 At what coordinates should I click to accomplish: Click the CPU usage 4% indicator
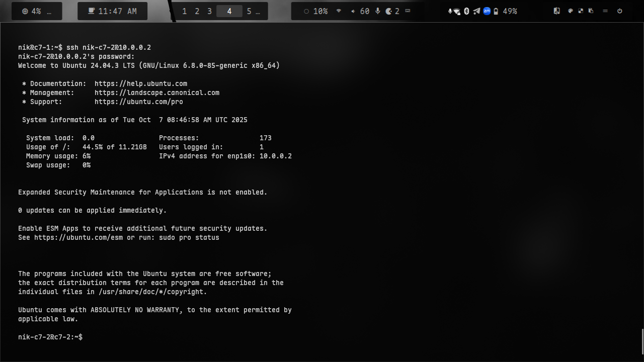31,11
